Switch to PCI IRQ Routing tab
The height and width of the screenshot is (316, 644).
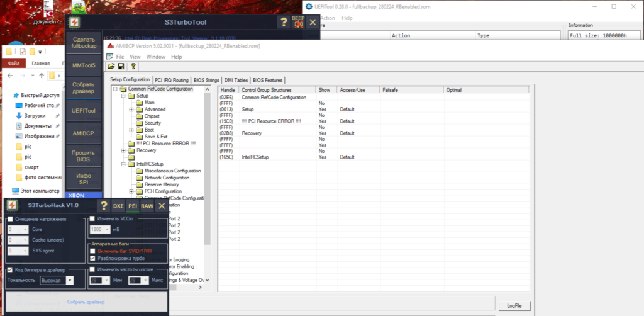coord(172,80)
